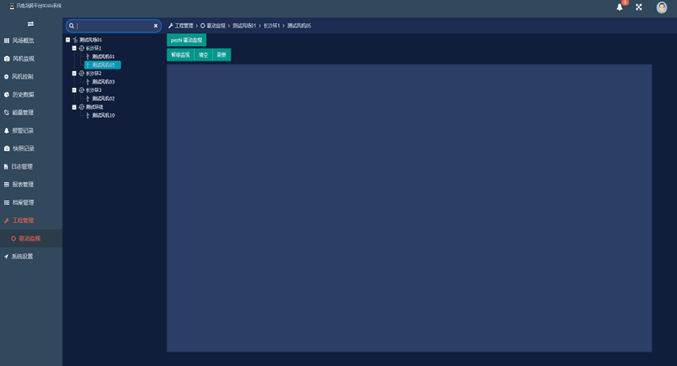The width and height of the screenshot is (677, 366).
Task: Focus the tree search input field
Action: tap(114, 26)
